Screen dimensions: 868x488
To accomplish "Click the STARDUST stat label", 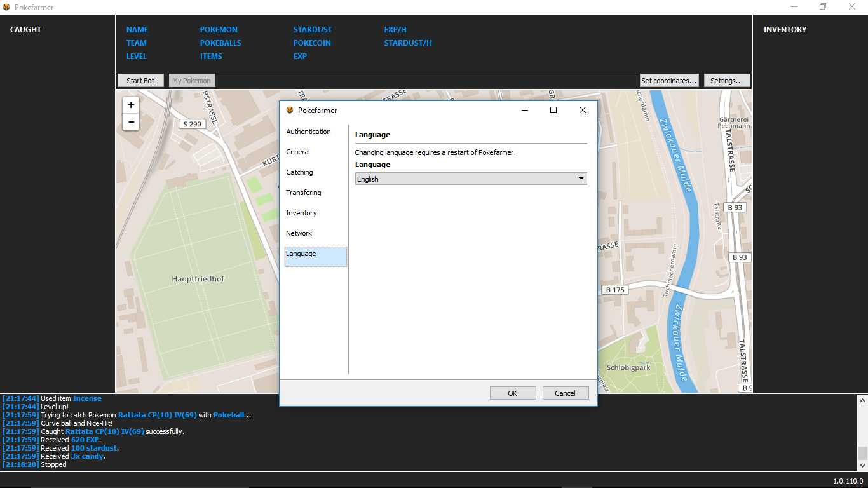I will pyautogui.click(x=313, y=30).
